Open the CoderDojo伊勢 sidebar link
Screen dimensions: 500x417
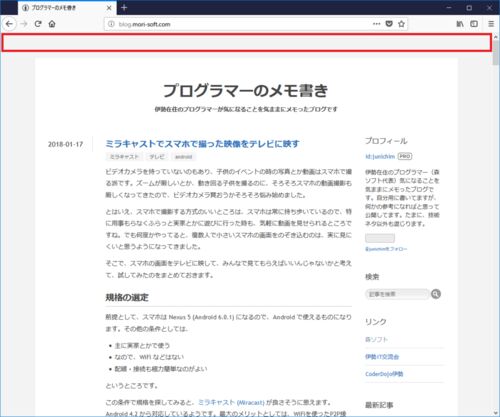click(x=384, y=374)
